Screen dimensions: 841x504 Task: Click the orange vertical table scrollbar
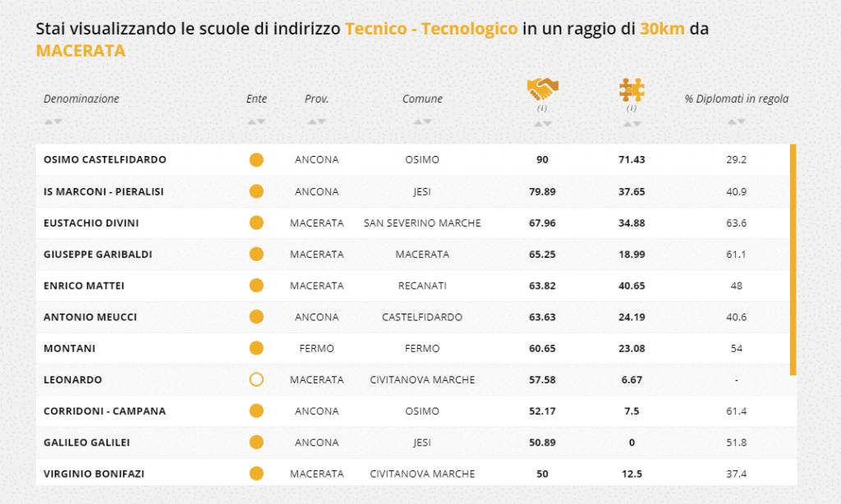(793, 259)
